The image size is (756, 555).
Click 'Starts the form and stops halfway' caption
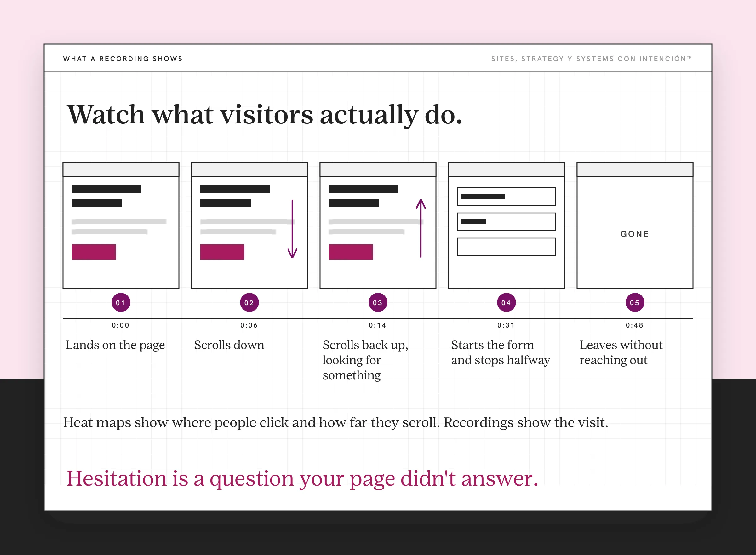pos(501,353)
